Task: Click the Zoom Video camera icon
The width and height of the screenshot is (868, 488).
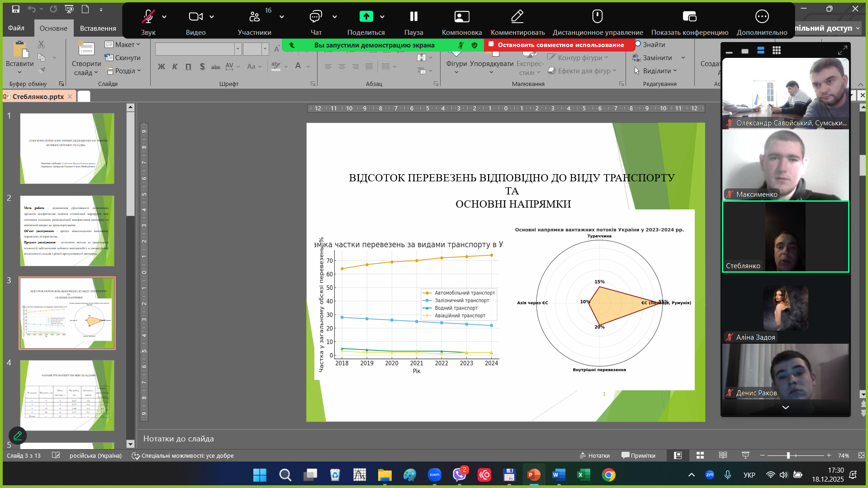Action: 195,17
